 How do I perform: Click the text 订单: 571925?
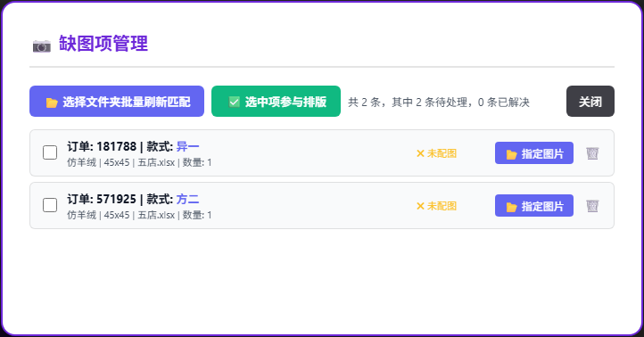[x=102, y=199]
